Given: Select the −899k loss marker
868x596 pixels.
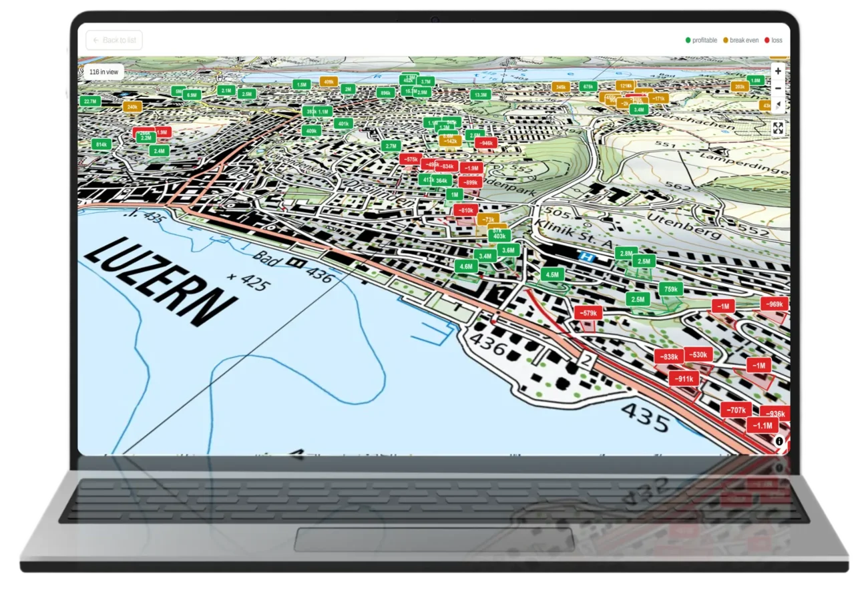Looking at the screenshot, I should [471, 182].
